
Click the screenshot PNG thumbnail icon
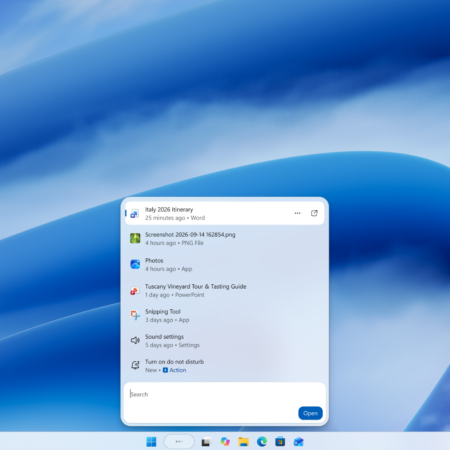[135, 238]
